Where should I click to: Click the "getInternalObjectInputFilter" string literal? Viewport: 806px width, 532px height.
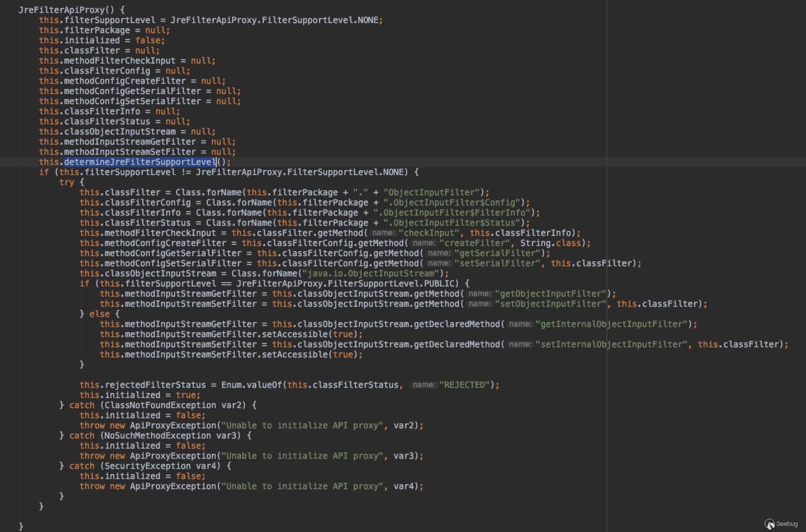tap(611, 324)
